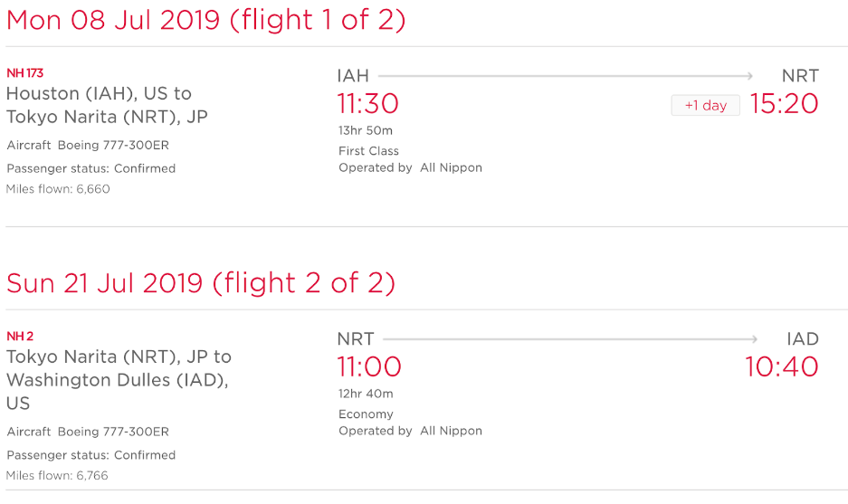The height and width of the screenshot is (504, 848).
Task: Select the Sun 21 Jul 2019 flight heading
Action: tap(201, 283)
